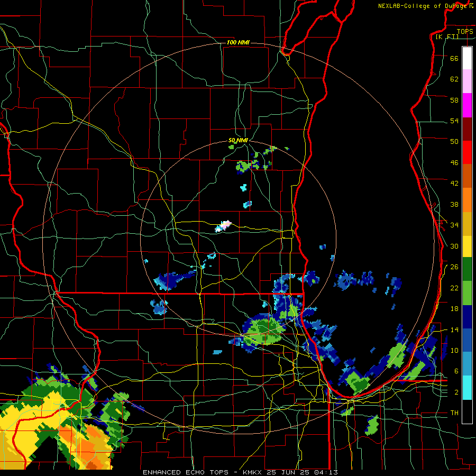Image resolution: width=476 pixels, height=476 pixels.
Task: Pick the bright red legend swatch
Action: coord(467,152)
